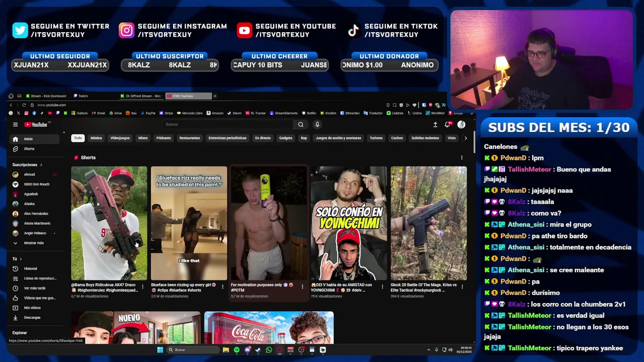Click the YouTube Buscar search field
Viewport: 644px width, 362px height.
[228, 125]
